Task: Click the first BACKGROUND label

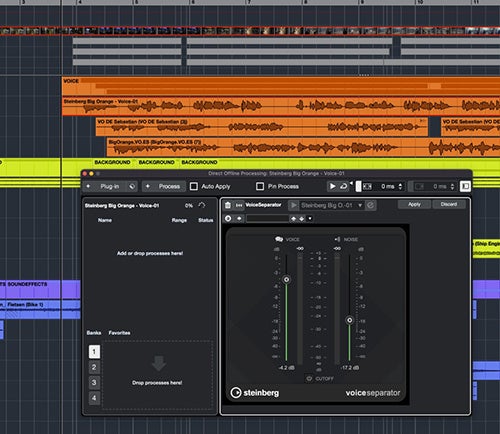Action: [x=112, y=162]
